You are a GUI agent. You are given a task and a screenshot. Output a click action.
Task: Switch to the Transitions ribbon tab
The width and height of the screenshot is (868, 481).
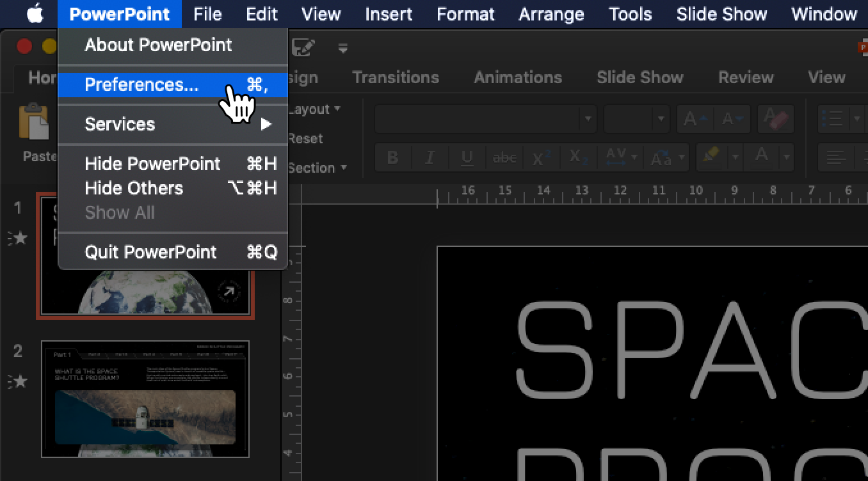pyautogui.click(x=396, y=77)
